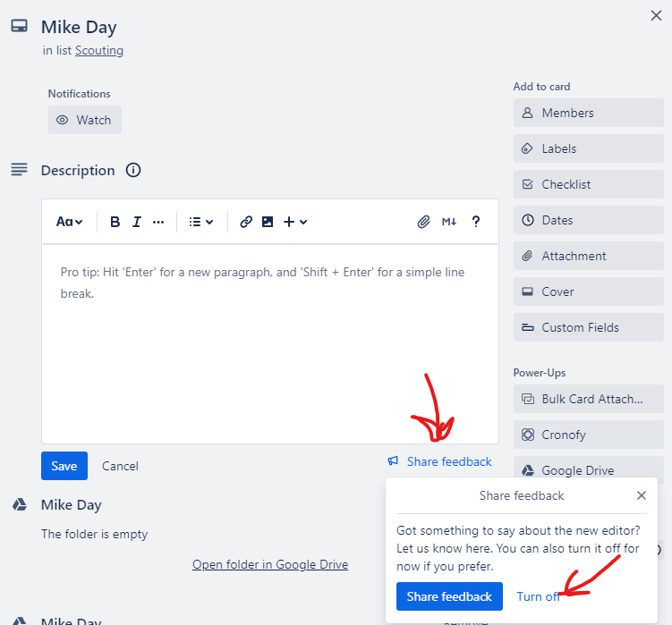
Task: Click blue Share feedback button in popup
Action: click(449, 596)
